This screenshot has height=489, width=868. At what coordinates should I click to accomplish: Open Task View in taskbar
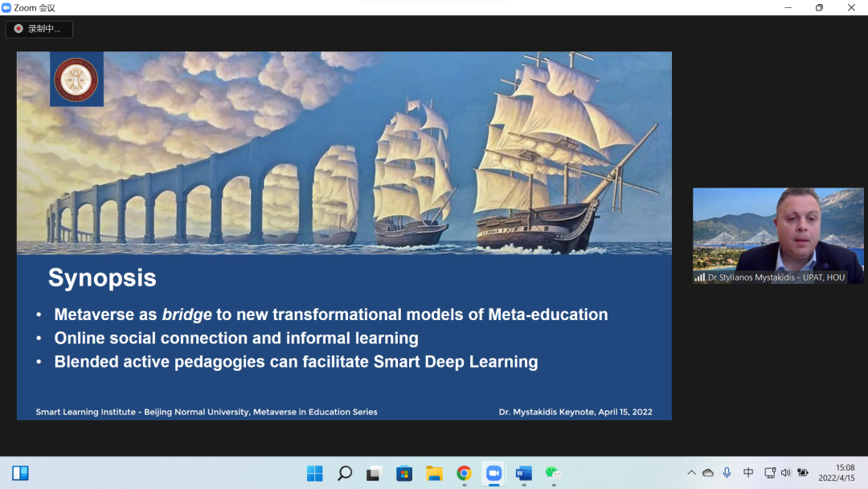(x=374, y=473)
